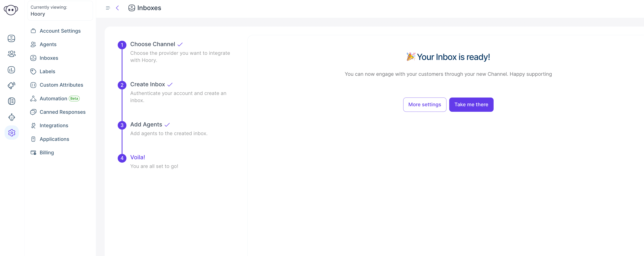
Task: Click the Notifications bell icon
Action: coord(11,85)
